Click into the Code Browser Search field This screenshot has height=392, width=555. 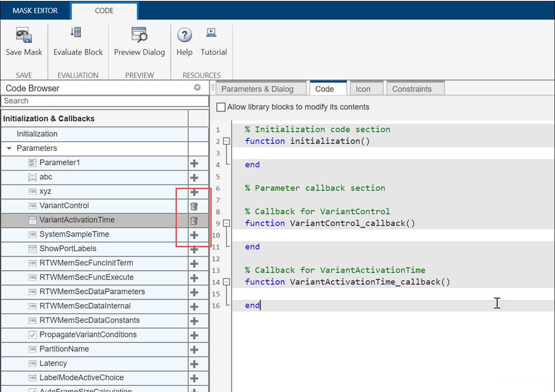pyautogui.click(x=105, y=101)
